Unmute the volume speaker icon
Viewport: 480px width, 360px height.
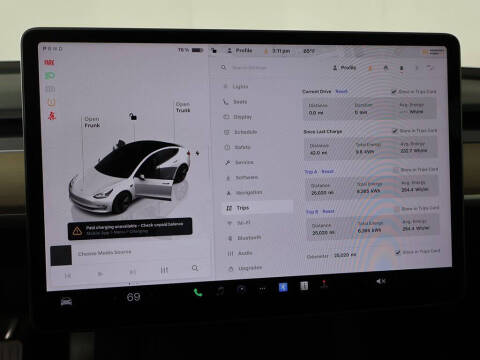click(x=381, y=281)
